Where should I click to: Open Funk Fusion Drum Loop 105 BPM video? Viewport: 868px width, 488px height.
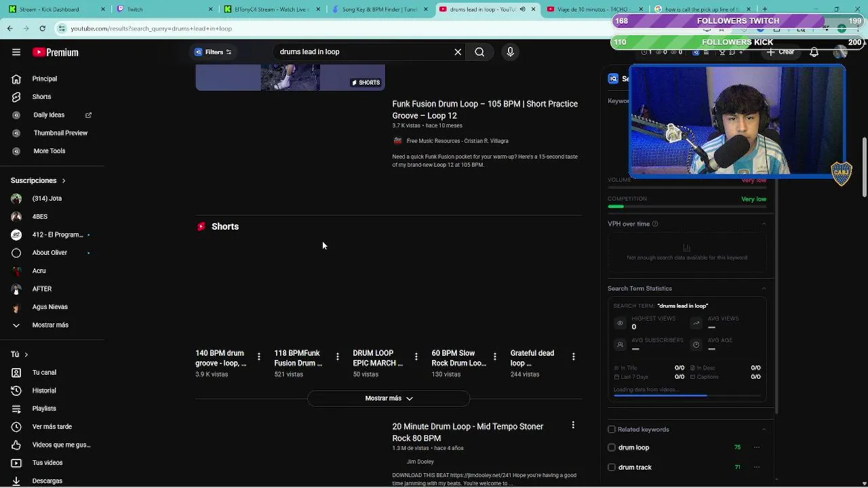click(485, 110)
